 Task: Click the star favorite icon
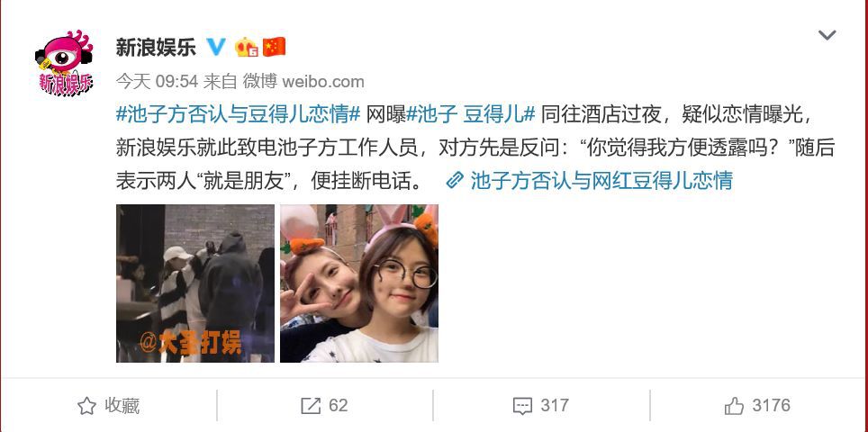click(x=87, y=406)
